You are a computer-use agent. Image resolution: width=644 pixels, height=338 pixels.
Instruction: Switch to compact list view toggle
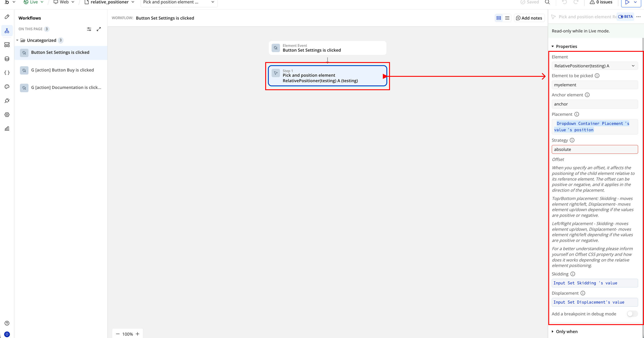pyautogui.click(x=507, y=18)
